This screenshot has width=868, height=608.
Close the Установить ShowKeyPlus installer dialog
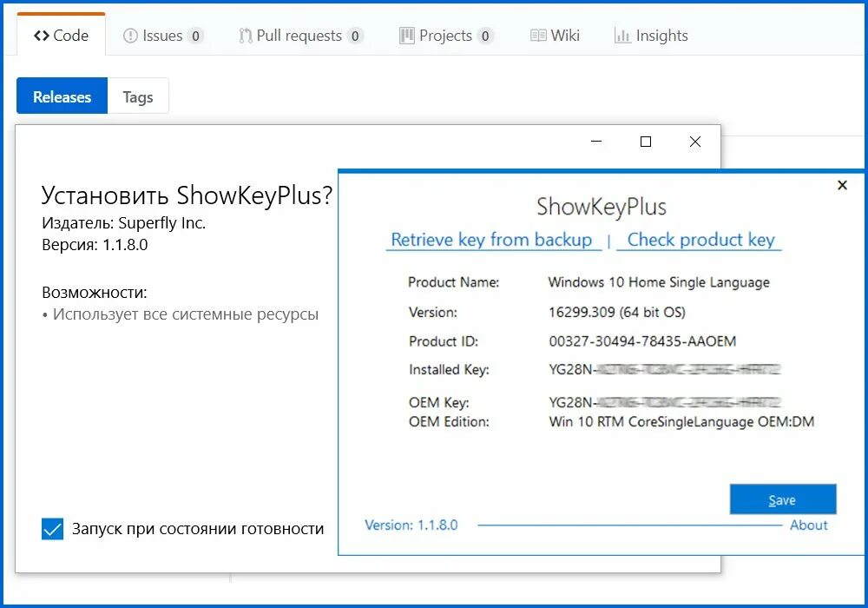694,142
